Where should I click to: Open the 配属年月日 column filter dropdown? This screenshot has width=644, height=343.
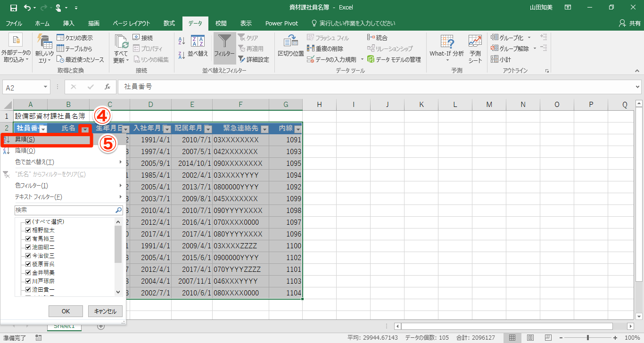(x=207, y=129)
